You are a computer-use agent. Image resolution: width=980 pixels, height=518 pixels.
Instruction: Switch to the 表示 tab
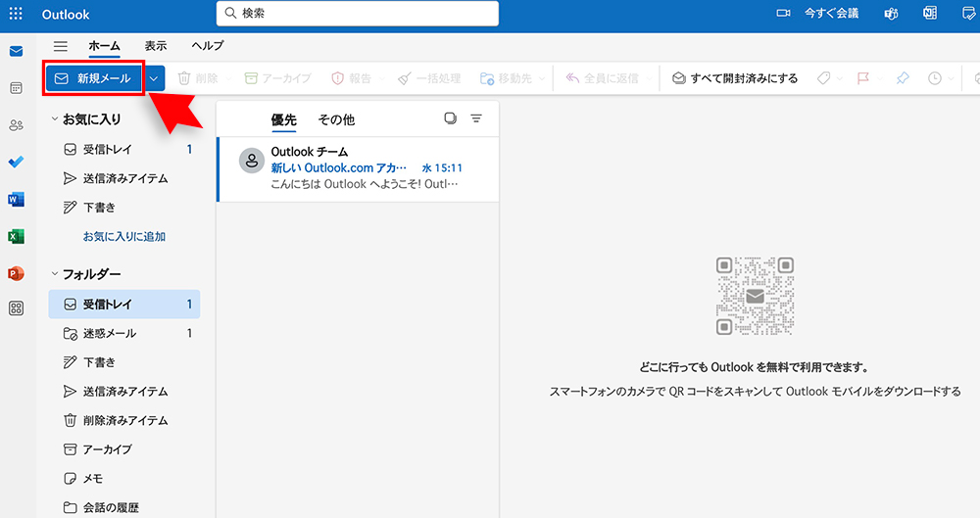[156, 46]
